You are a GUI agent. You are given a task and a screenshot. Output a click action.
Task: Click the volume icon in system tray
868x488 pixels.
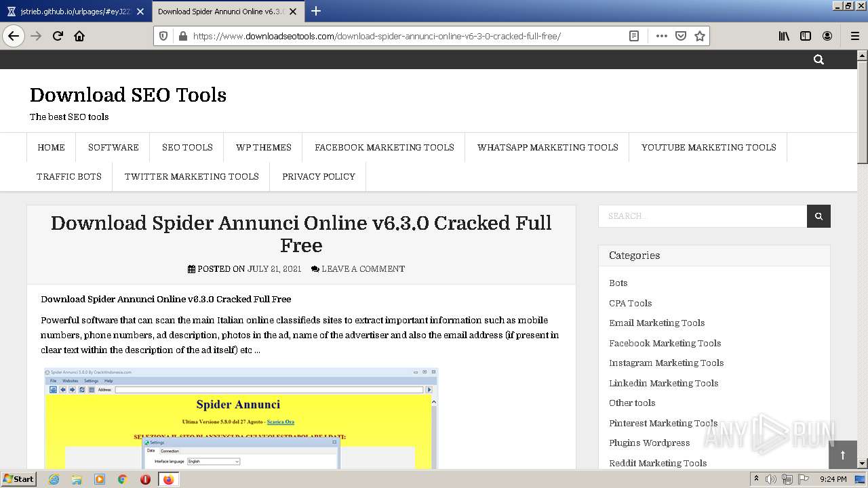(x=771, y=479)
